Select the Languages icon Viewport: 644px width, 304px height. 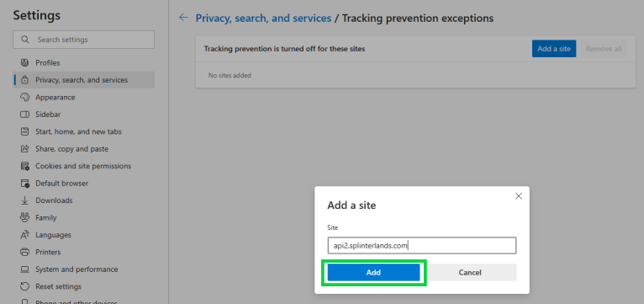click(x=24, y=235)
